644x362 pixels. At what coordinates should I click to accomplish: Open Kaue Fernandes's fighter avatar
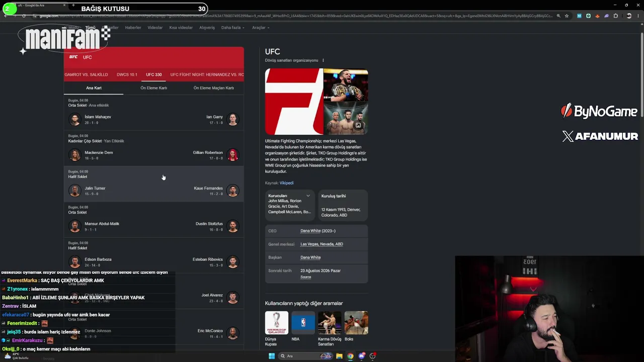(232, 191)
